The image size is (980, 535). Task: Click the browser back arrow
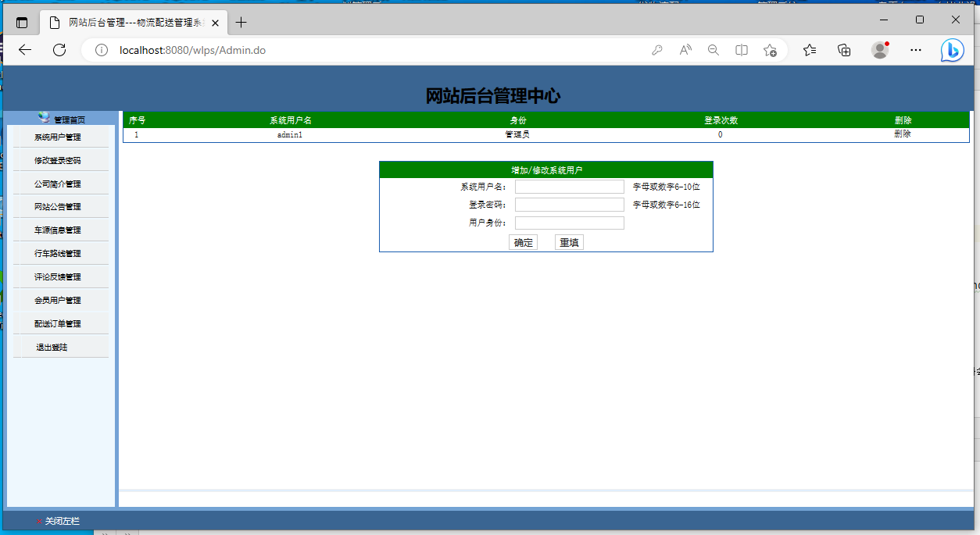coord(25,50)
